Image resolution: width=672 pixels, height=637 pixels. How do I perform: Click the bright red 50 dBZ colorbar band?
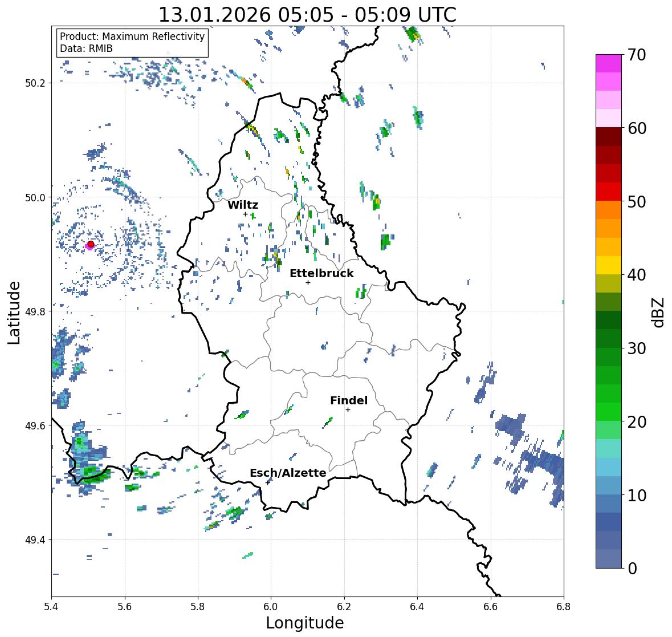(x=609, y=192)
